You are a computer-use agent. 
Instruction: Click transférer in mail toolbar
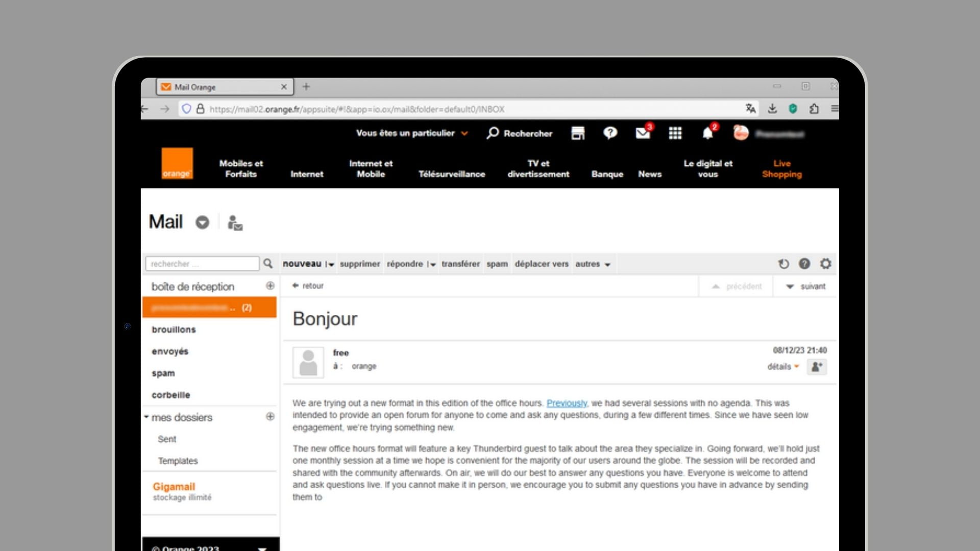[x=460, y=264]
